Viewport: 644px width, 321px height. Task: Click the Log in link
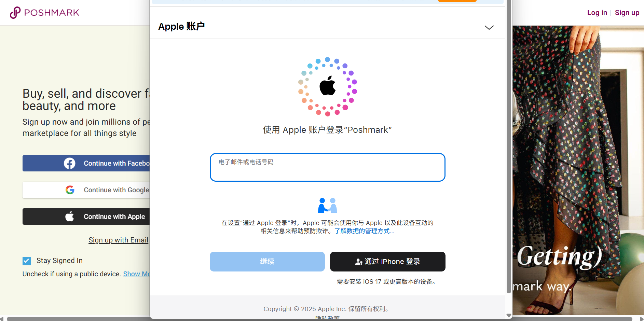point(597,13)
